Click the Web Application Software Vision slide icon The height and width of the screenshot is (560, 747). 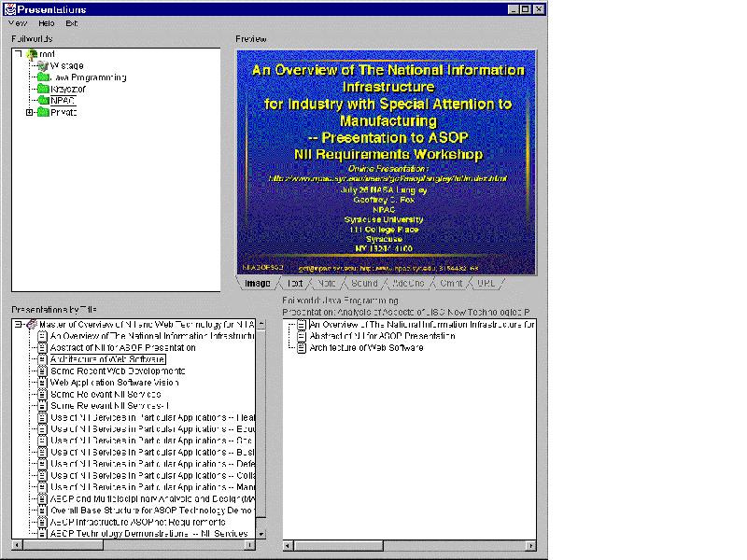[42, 383]
